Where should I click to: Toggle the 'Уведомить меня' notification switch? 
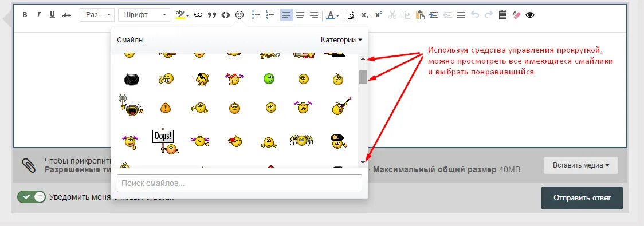(31, 197)
